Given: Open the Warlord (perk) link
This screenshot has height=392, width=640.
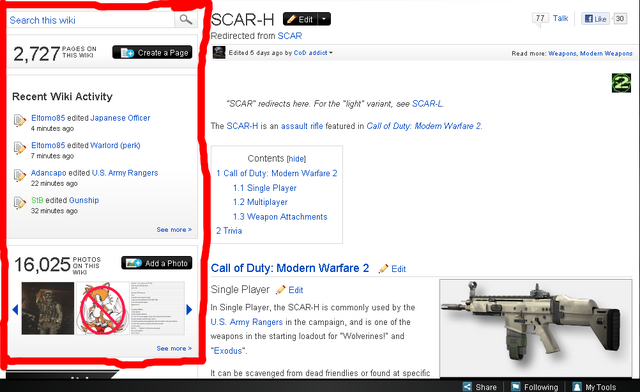Looking at the screenshot, I should pyautogui.click(x=115, y=145).
